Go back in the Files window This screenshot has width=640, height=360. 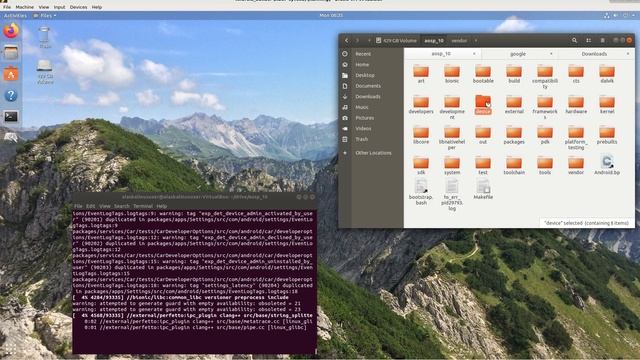click(347, 40)
